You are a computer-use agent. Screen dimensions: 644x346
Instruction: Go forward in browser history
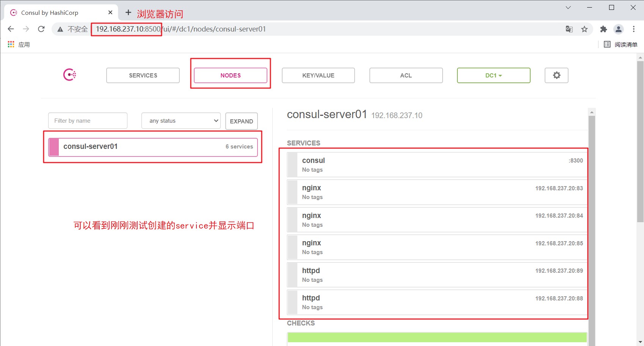(26, 29)
